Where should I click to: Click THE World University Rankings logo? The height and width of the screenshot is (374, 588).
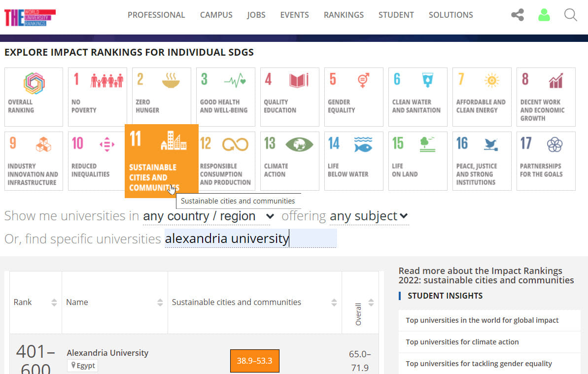30,17
